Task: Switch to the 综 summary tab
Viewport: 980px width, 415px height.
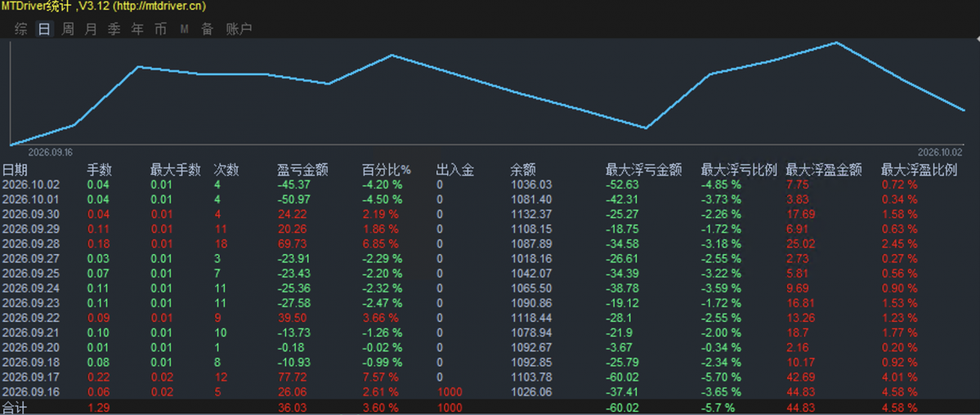Action: tap(21, 29)
